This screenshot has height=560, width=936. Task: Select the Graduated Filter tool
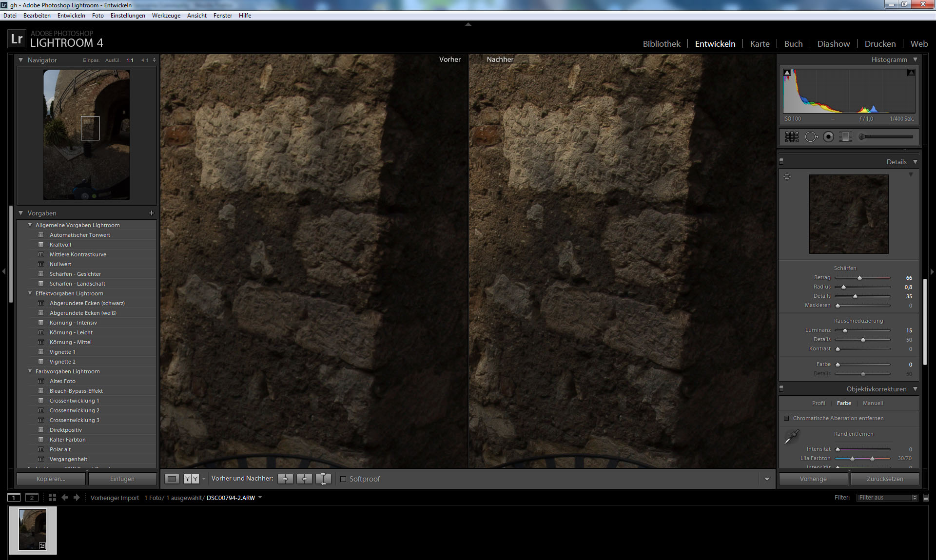[845, 137]
